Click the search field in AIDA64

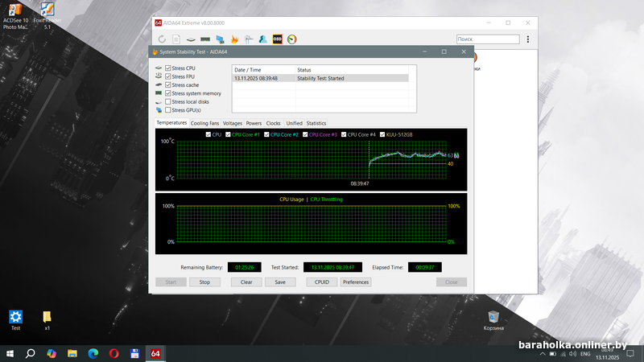(x=487, y=39)
